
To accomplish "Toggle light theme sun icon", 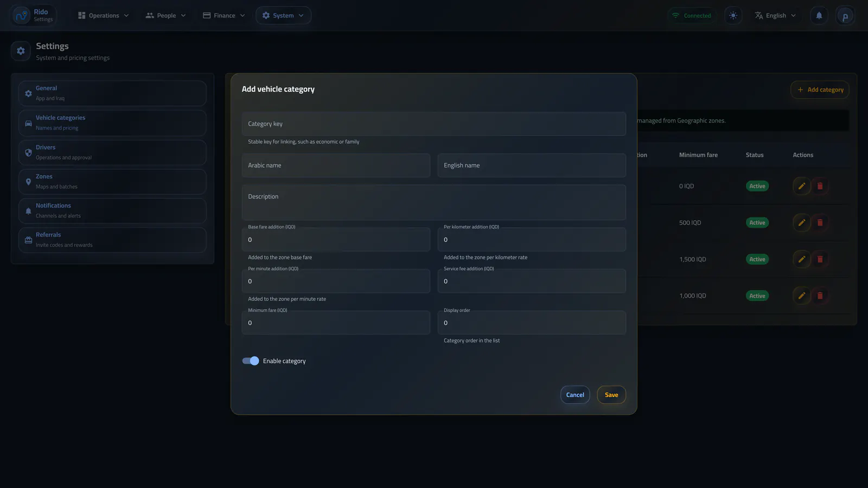I will pos(733,16).
